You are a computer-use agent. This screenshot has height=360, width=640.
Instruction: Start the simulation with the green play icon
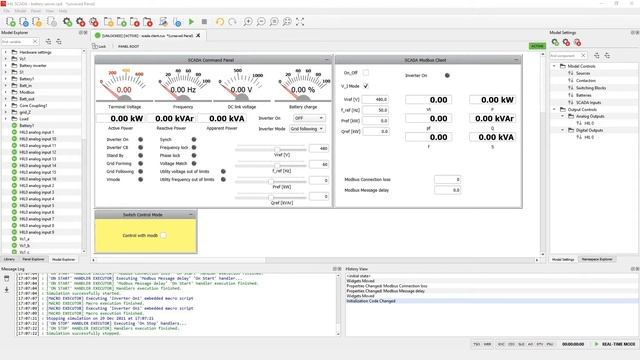click(x=191, y=22)
